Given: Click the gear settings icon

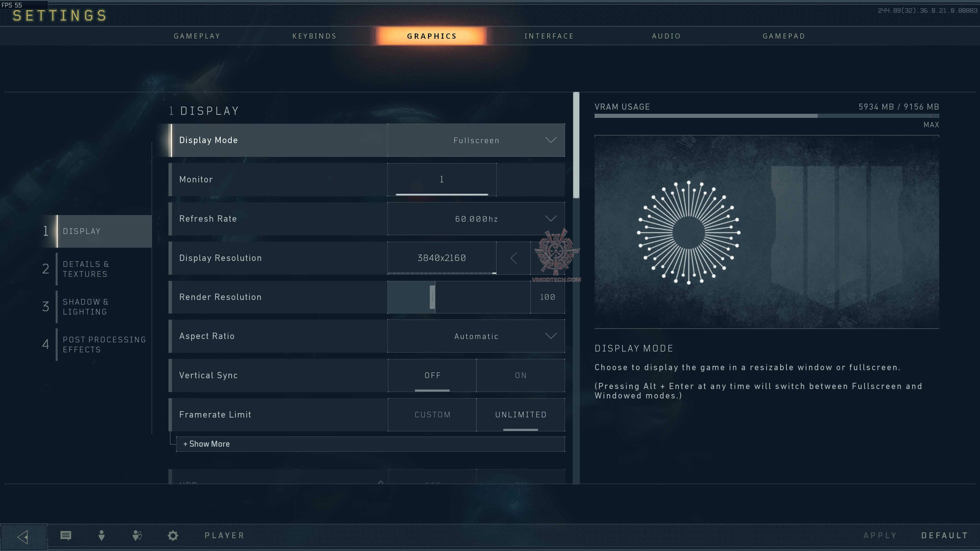Looking at the screenshot, I should click(173, 535).
